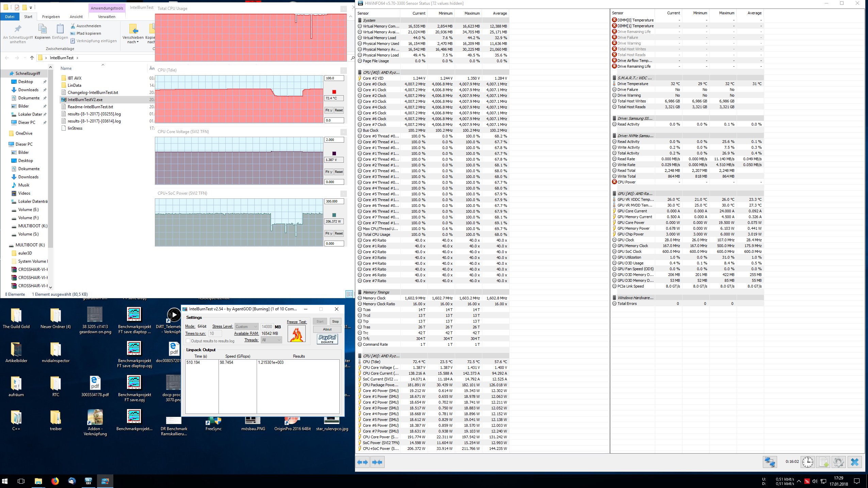Open the Threads dropdown
Image resolution: width=868 pixels, height=488 pixels.
(x=271, y=340)
